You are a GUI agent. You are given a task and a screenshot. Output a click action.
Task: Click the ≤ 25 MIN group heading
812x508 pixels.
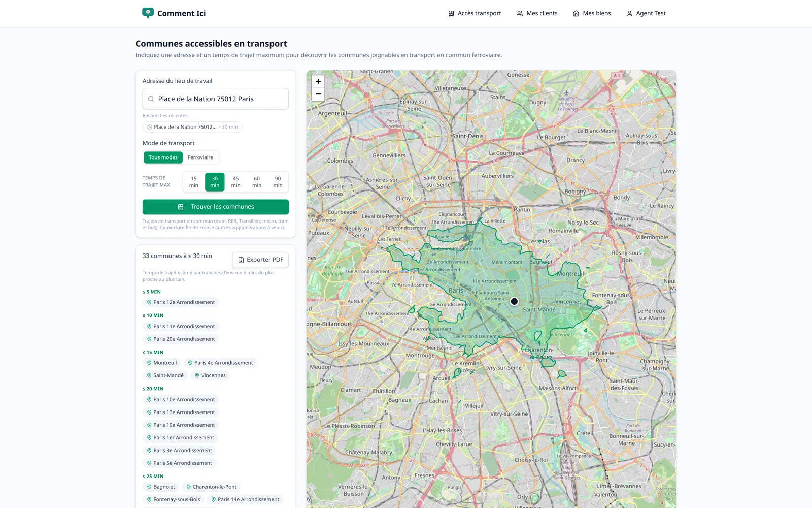coord(153,477)
